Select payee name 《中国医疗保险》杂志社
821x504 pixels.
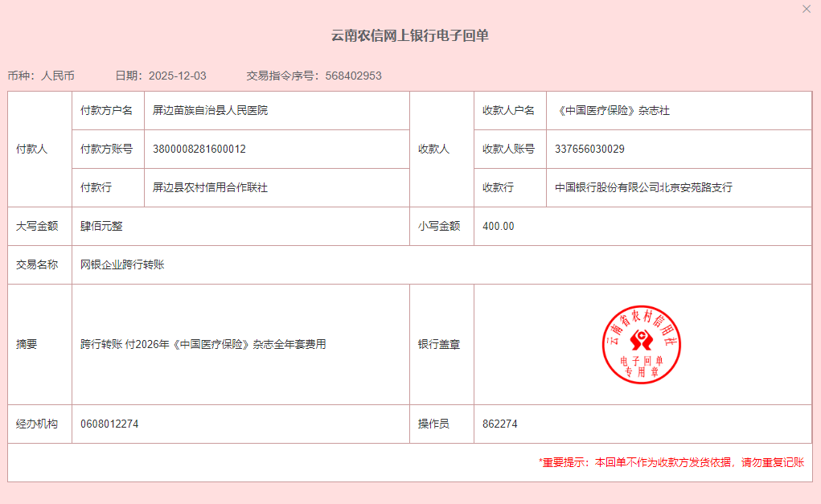pos(612,110)
